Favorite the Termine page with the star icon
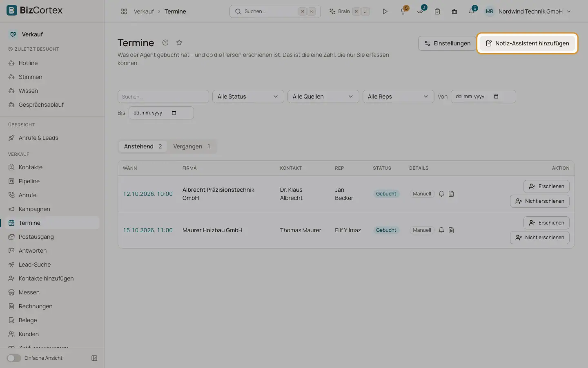Image resolution: width=588 pixels, height=368 pixels. [x=179, y=43]
